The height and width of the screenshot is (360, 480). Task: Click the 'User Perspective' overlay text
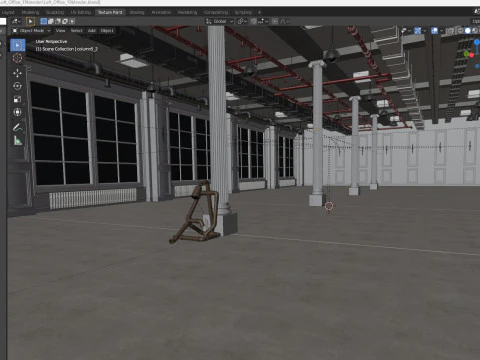51,42
